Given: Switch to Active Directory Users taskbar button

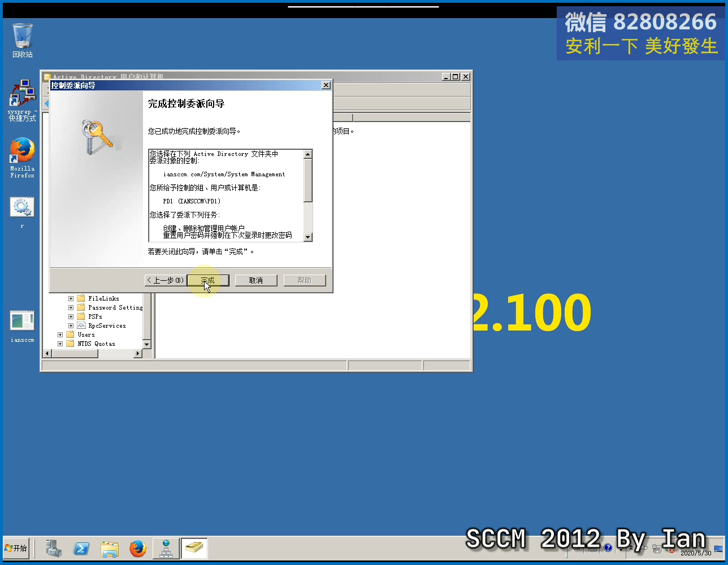Looking at the screenshot, I should tap(194, 548).
